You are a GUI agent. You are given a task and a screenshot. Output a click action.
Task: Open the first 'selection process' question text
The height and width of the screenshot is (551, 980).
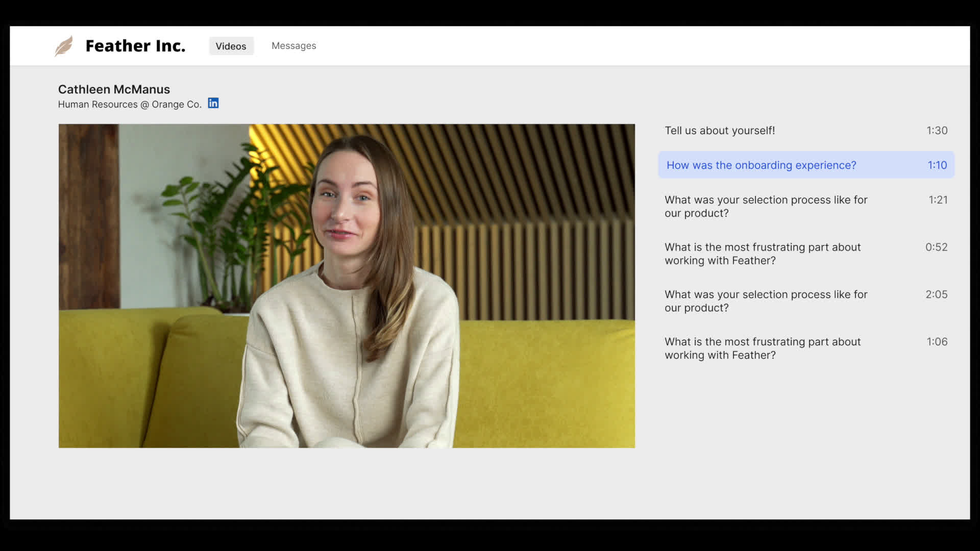click(x=766, y=207)
